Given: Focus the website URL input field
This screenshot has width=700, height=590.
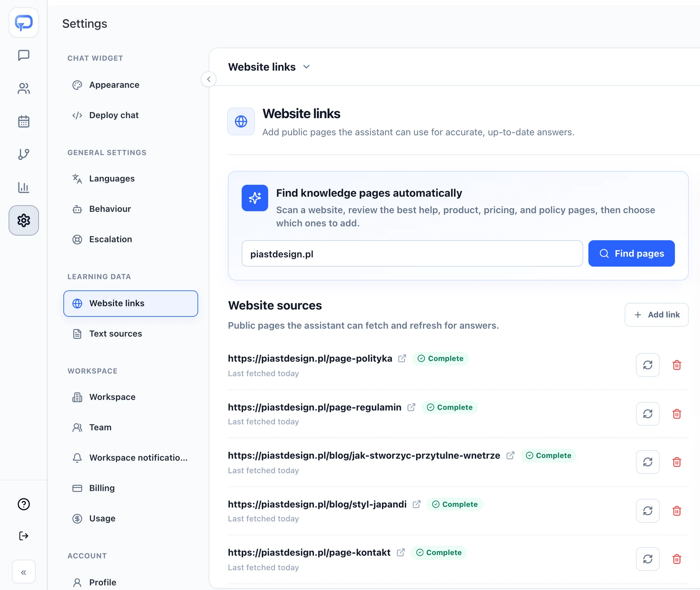Looking at the screenshot, I should [x=412, y=253].
